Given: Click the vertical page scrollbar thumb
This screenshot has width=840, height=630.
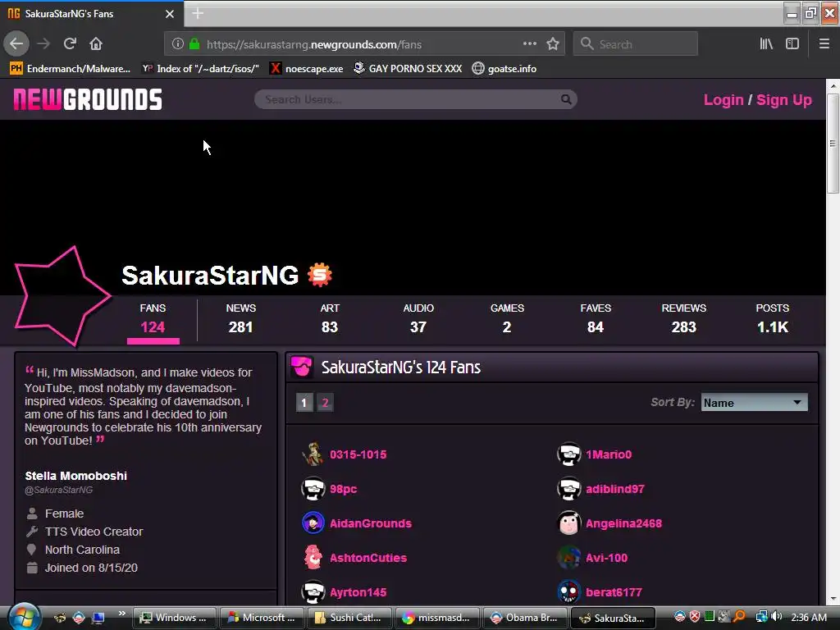Looking at the screenshot, I should tap(833, 143).
